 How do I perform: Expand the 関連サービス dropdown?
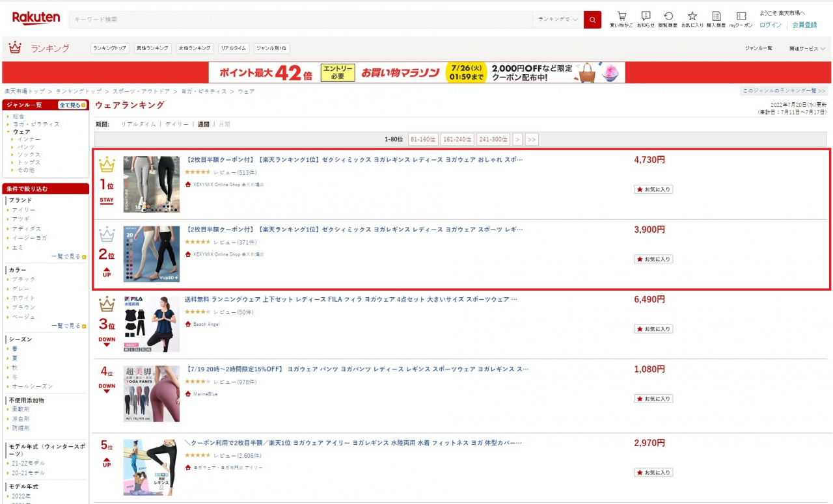tap(807, 48)
